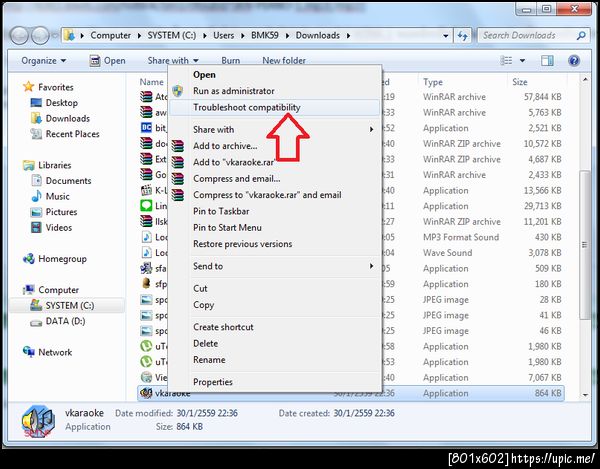Click the refresh button beside address bar
This screenshot has width=600, height=469.
point(463,36)
